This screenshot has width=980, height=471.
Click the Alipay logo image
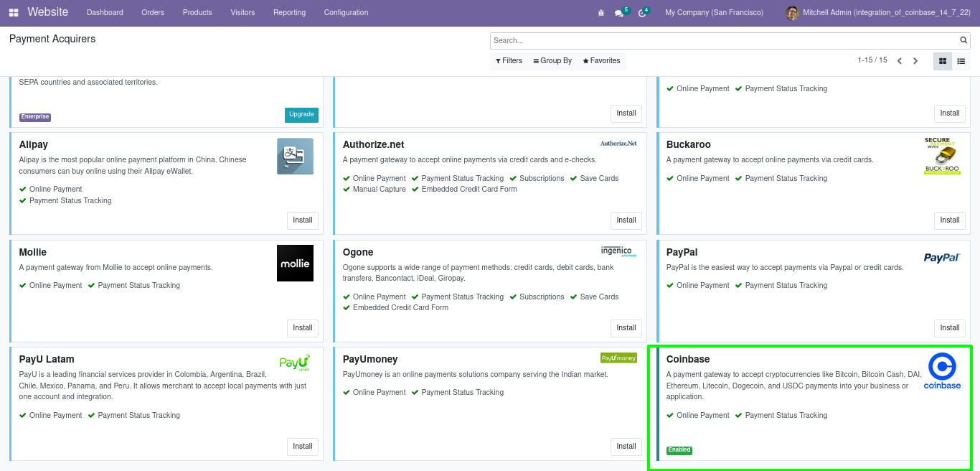(x=296, y=156)
